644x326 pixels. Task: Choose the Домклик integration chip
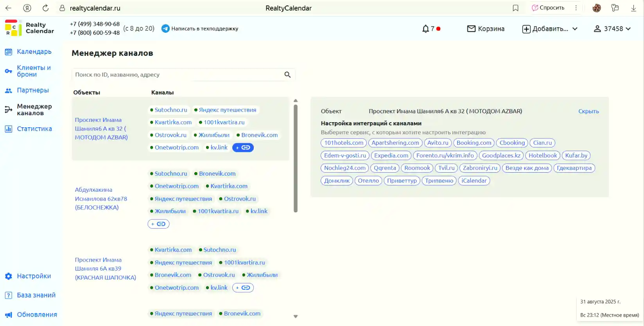click(337, 181)
